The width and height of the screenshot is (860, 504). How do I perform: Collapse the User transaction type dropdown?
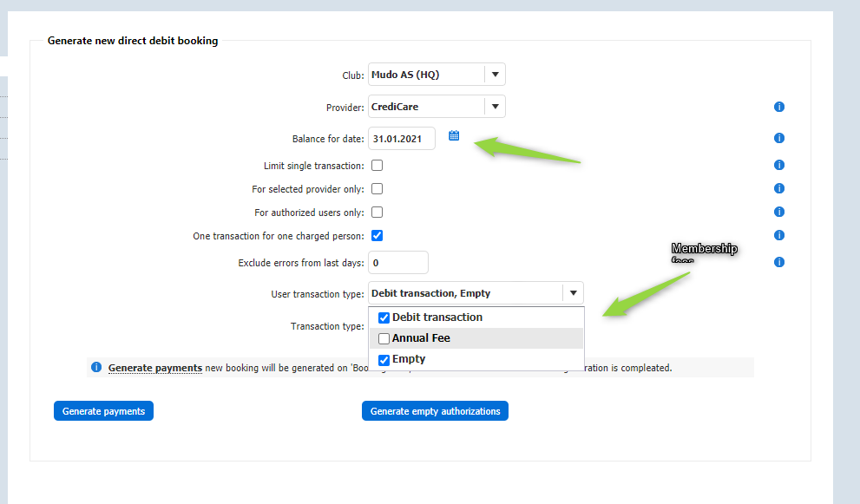pyautogui.click(x=573, y=293)
